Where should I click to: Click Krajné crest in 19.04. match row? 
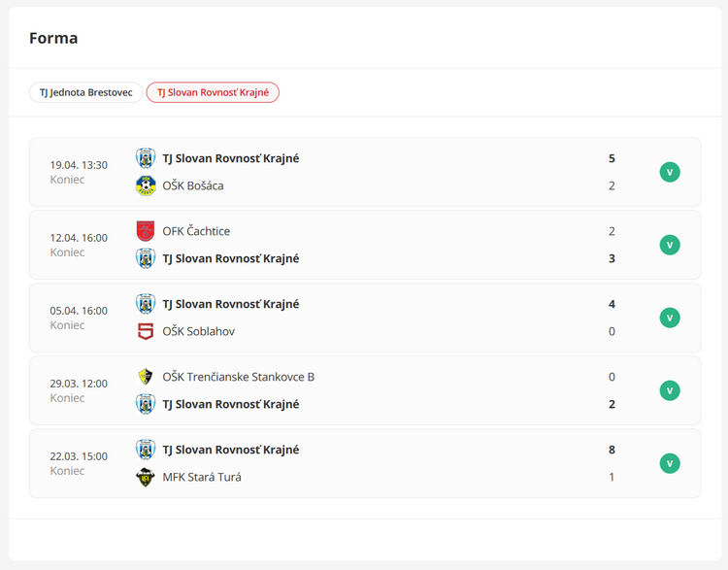[x=146, y=158]
